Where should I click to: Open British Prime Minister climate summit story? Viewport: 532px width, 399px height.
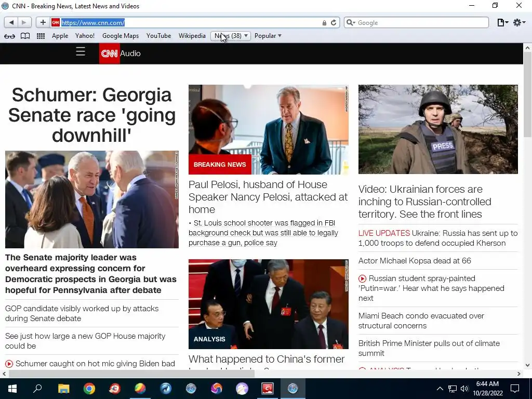[x=429, y=348]
